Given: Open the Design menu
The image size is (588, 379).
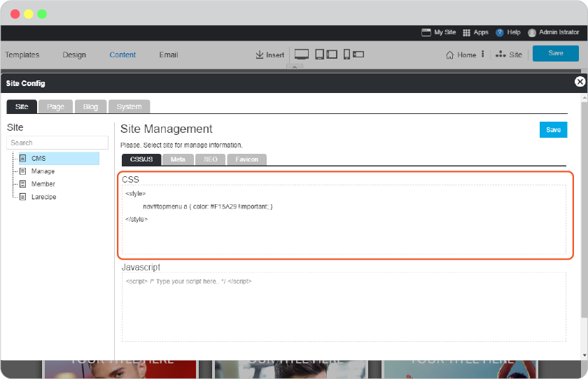Looking at the screenshot, I should [74, 55].
